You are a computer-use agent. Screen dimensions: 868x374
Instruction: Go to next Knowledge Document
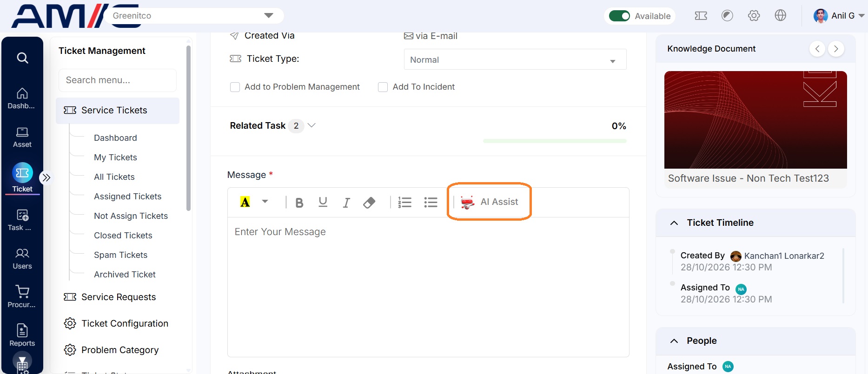point(836,49)
